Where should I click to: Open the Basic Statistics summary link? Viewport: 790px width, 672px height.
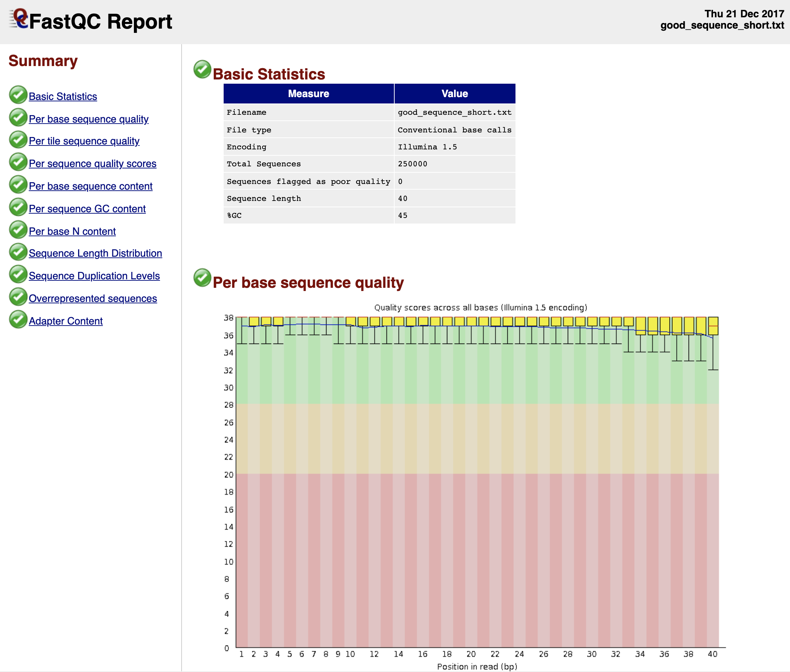[63, 97]
